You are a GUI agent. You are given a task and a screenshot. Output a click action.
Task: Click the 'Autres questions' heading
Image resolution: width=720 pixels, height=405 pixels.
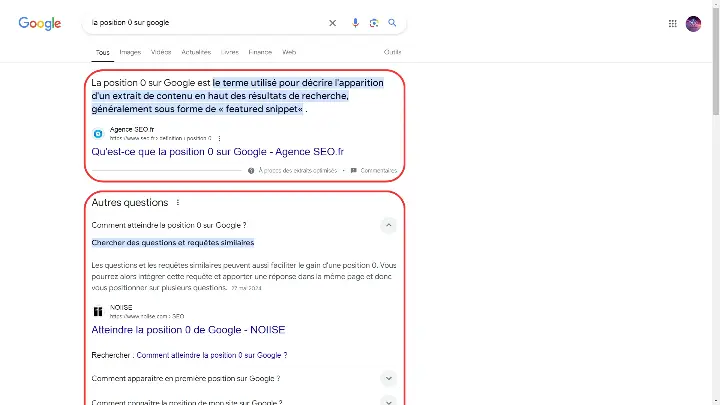tap(129, 202)
